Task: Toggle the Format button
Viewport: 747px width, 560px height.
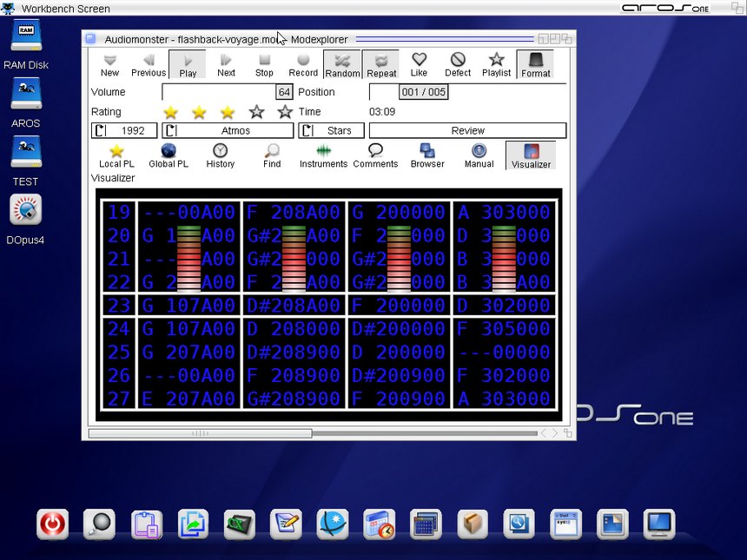Action: (535, 64)
